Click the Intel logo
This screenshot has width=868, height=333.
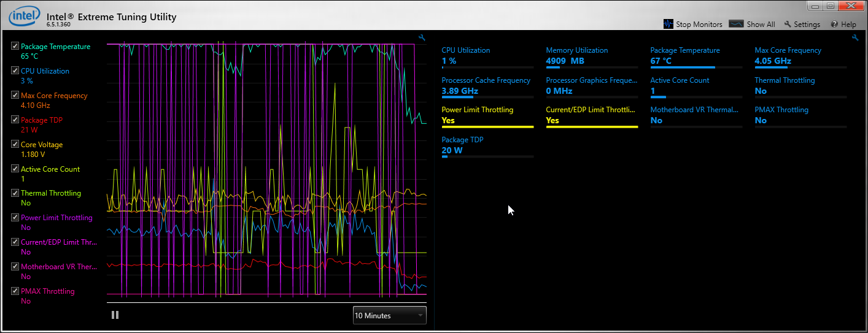click(25, 16)
